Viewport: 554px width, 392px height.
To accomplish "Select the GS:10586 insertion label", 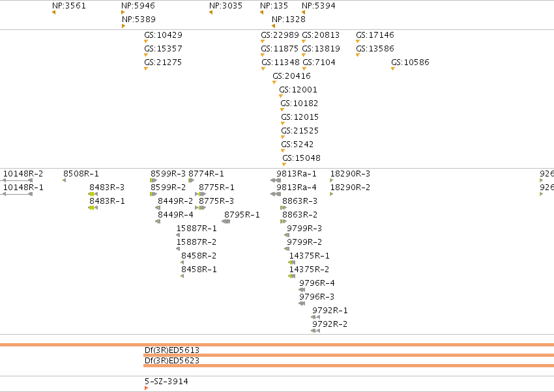I will [x=410, y=63].
